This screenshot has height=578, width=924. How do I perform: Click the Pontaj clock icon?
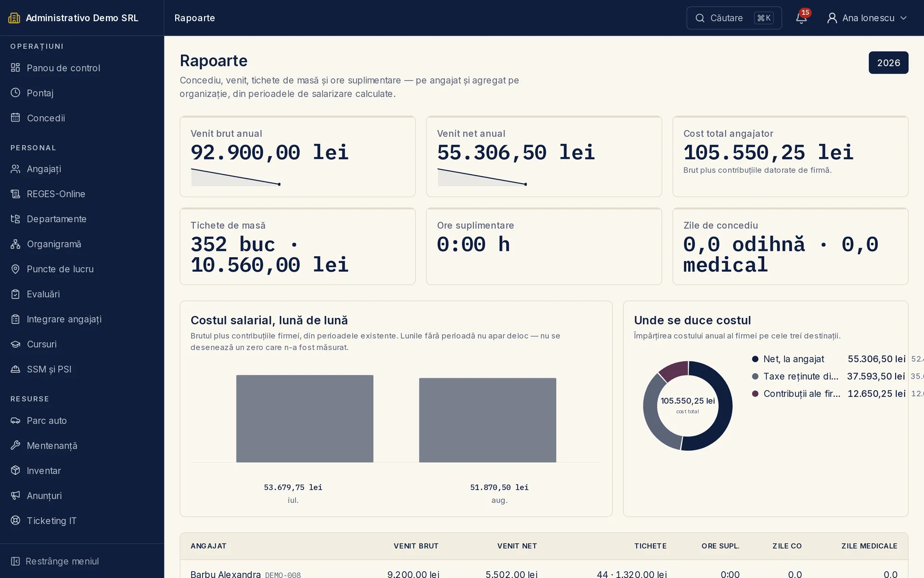pyautogui.click(x=15, y=93)
